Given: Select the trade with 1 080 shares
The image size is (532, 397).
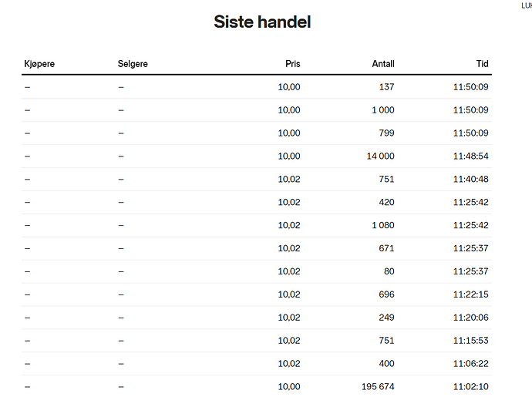Looking at the screenshot, I should 257,226.
